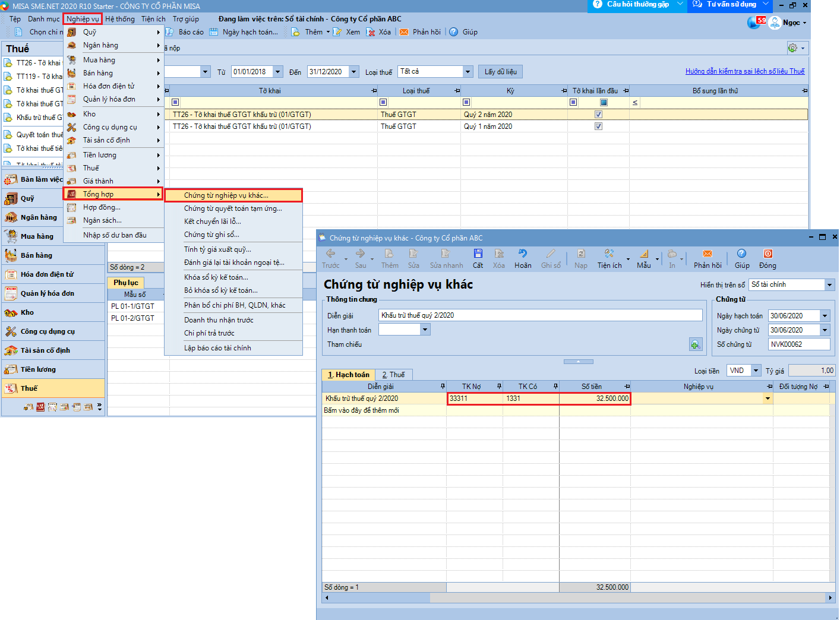Open Hóa đơn điện tử in left sidebar

tap(53, 274)
